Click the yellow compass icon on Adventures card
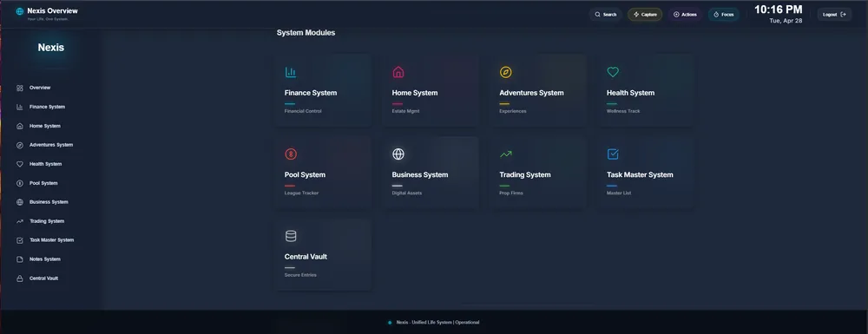 tap(505, 73)
